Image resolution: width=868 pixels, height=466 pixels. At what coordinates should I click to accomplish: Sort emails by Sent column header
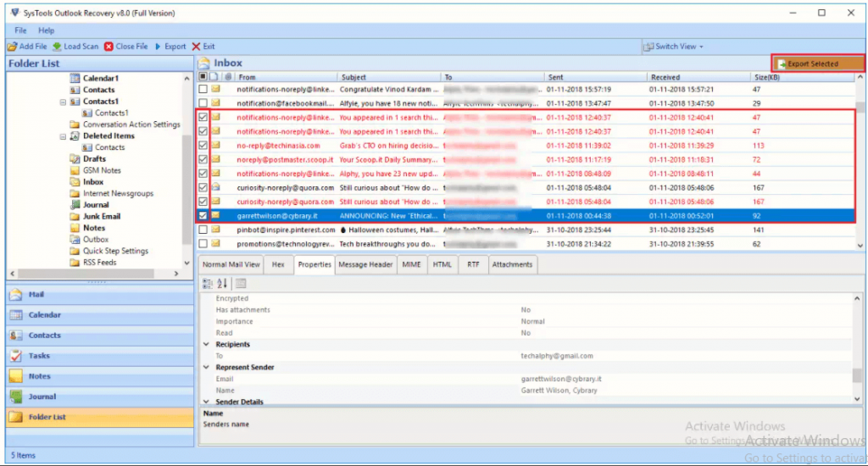(x=596, y=77)
